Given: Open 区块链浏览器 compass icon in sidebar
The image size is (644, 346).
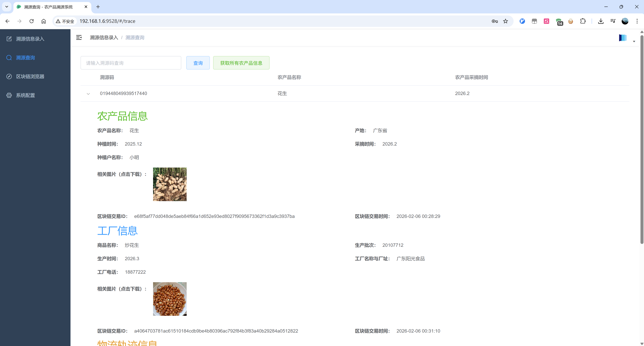Looking at the screenshot, I should click(x=9, y=77).
